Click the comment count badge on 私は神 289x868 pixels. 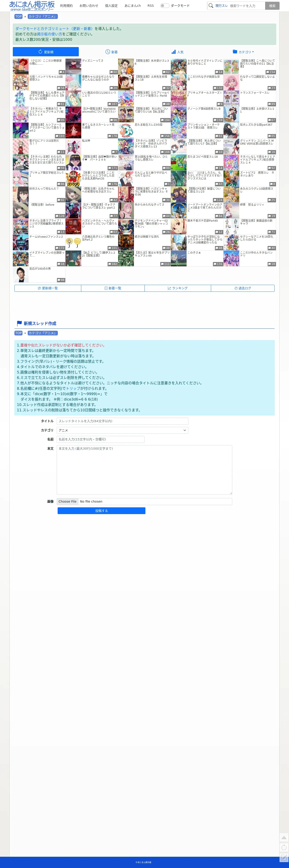(115, 152)
